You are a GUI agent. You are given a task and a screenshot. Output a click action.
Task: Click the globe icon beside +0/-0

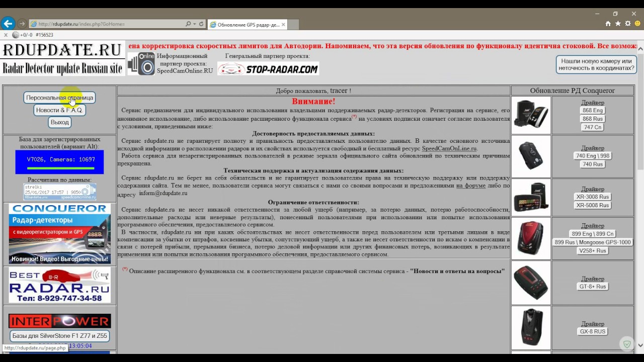coord(15,35)
